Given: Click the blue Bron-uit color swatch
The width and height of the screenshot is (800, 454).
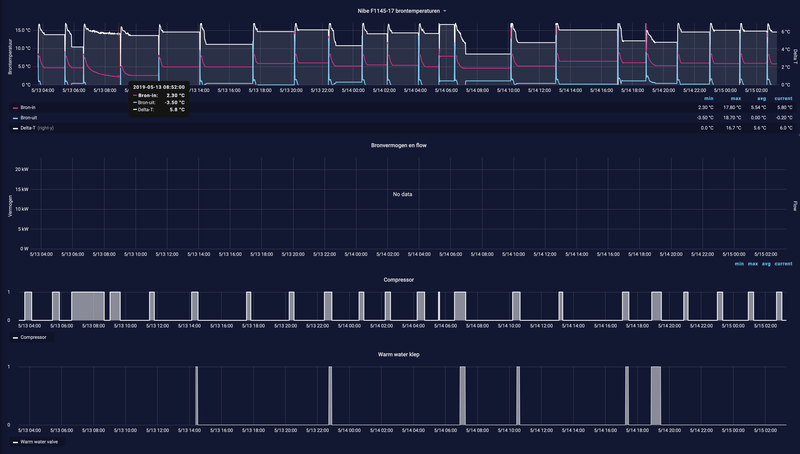Looking at the screenshot, I should point(15,118).
